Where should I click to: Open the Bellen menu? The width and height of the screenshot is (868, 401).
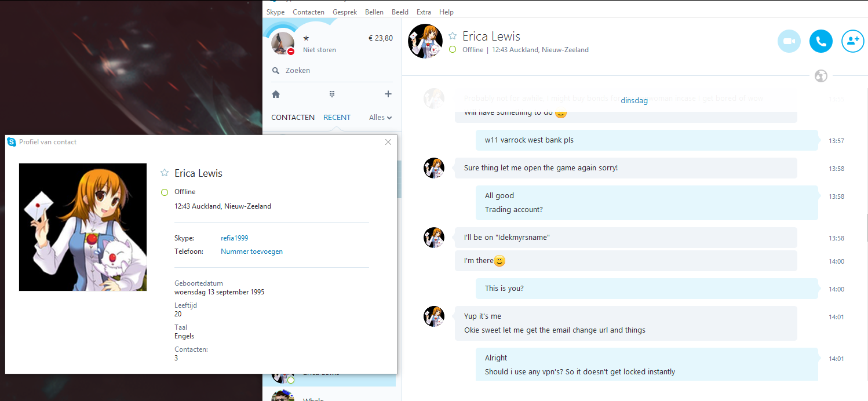click(374, 12)
